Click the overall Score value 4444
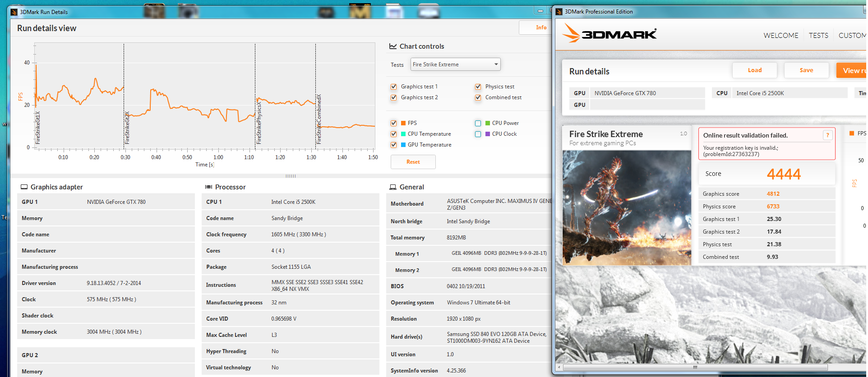This screenshot has height=377, width=868. (x=784, y=174)
